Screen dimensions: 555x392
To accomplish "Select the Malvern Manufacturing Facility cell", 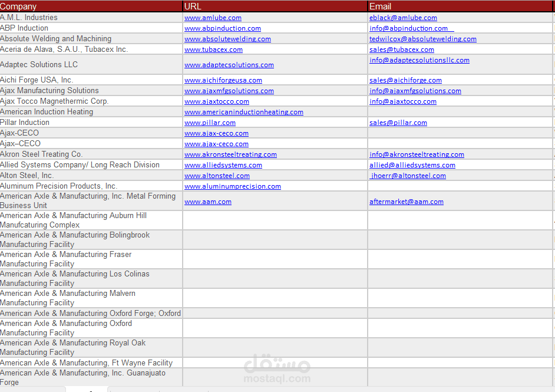I will tap(91, 298).
